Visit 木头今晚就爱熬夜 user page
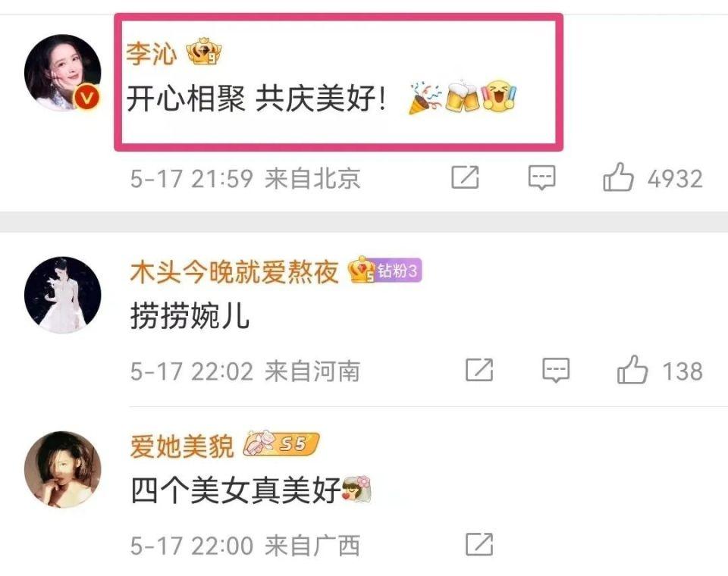Screen dimensions: 728x576 click(x=234, y=271)
